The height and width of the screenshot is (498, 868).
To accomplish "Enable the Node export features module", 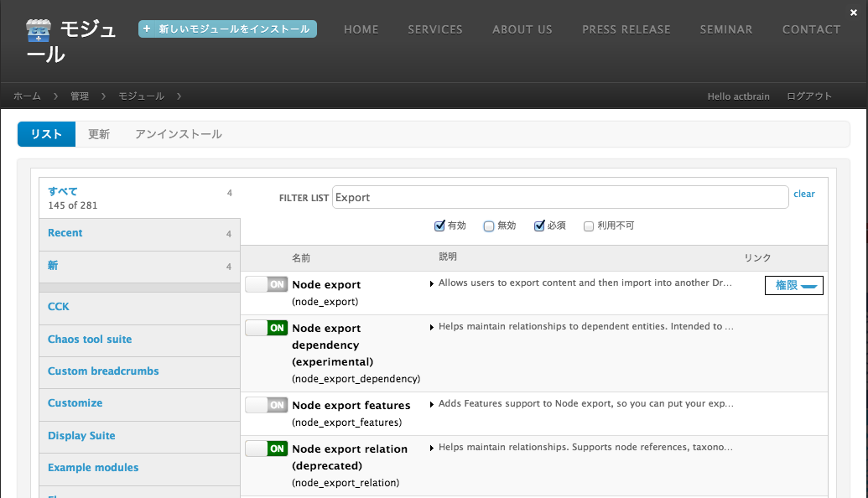I will pos(266,404).
